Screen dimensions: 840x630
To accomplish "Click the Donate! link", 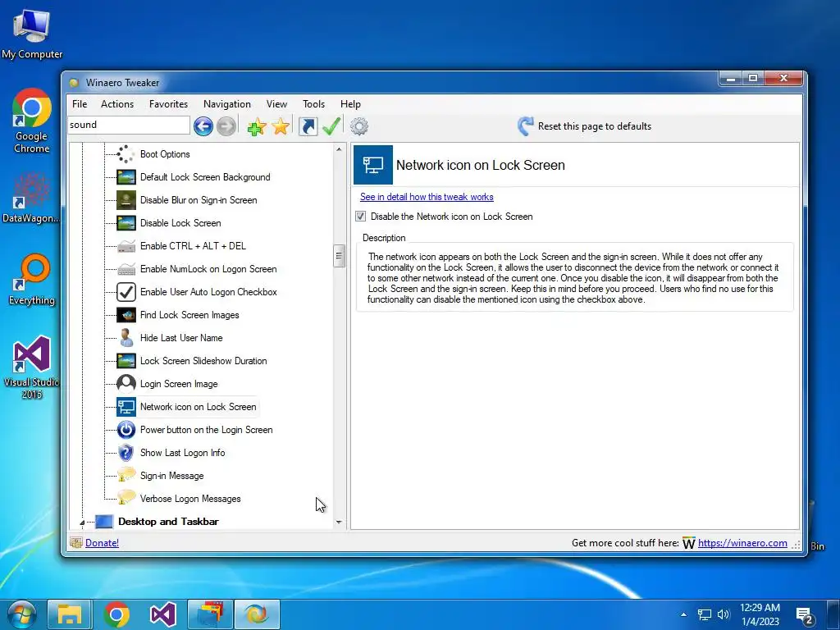I will click(102, 543).
